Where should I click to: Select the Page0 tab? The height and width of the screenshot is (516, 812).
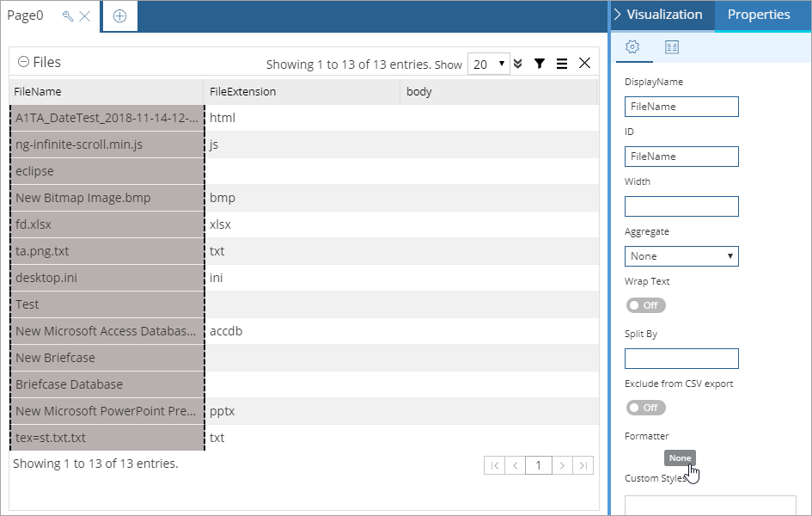click(x=26, y=15)
